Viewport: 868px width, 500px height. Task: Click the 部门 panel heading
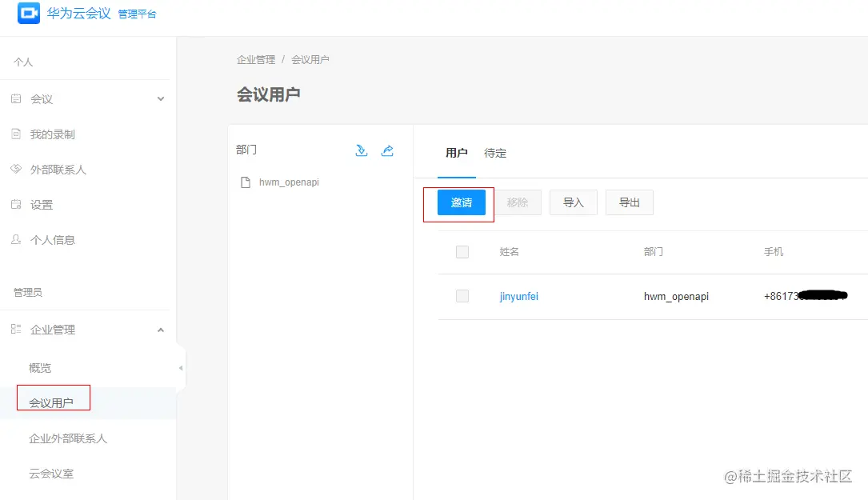[x=246, y=150]
